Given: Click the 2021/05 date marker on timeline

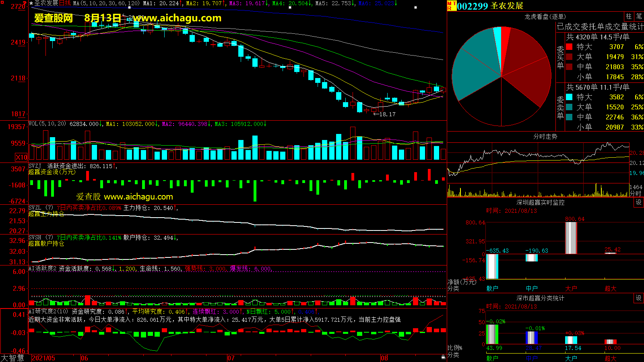Looking at the screenshot, I should coord(43,358).
